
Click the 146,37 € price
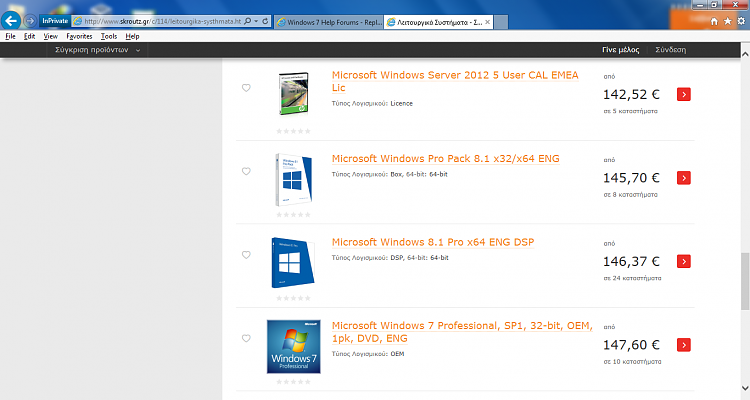pyautogui.click(x=631, y=262)
